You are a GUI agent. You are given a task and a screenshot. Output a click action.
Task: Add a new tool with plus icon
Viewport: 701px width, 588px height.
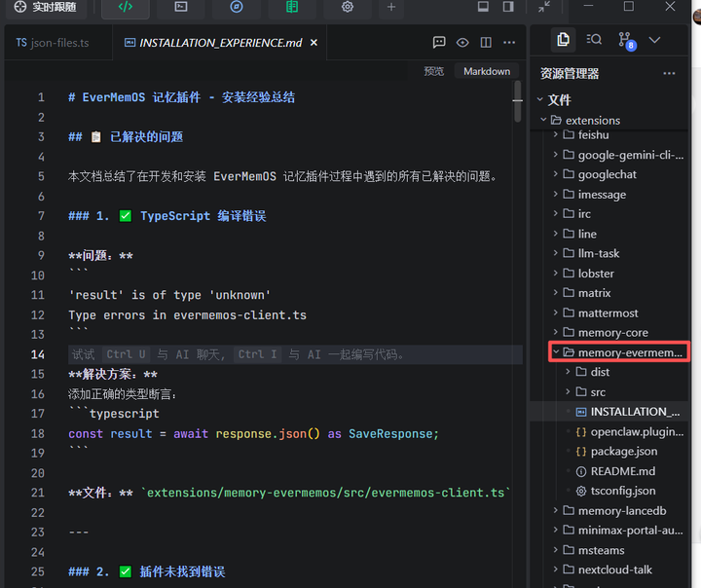pyautogui.click(x=391, y=7)
